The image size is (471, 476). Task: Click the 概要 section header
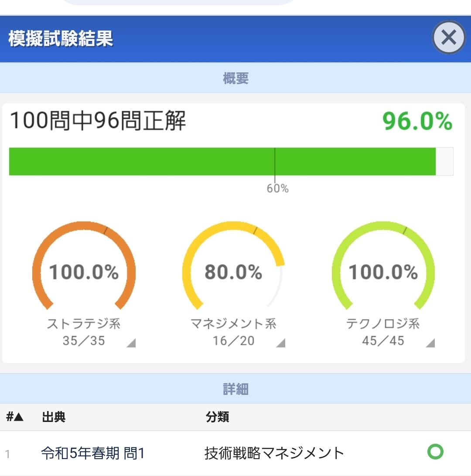pos(235,78)
